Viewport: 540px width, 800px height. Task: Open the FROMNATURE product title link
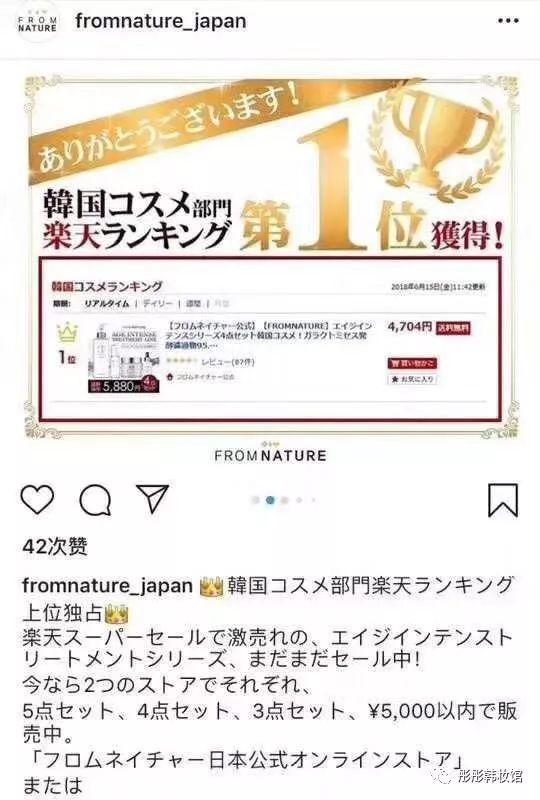point(271,335)
